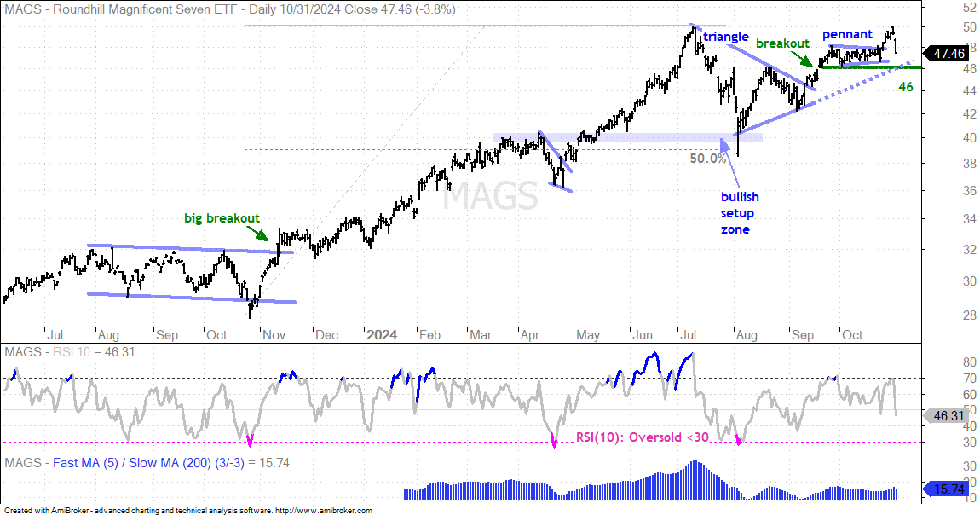The height and width of the screenshot is (515, 980).
Task: Select the MAGS chart title header text
Action: (x=230, y=9)
